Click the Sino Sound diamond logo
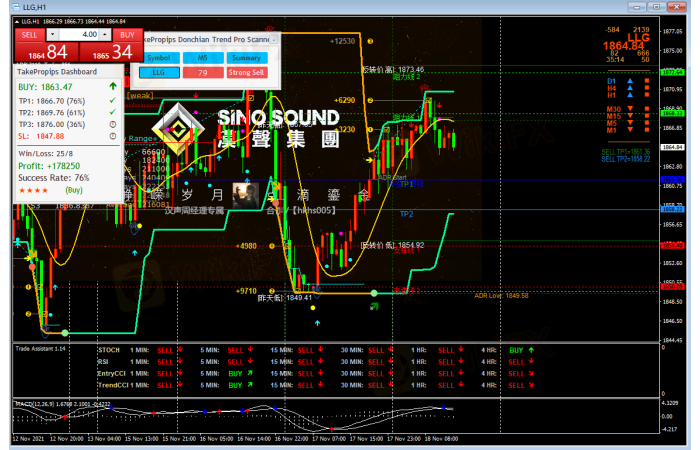Image resolution: width=700 pixels, height=450 pixels. point(180,128)
